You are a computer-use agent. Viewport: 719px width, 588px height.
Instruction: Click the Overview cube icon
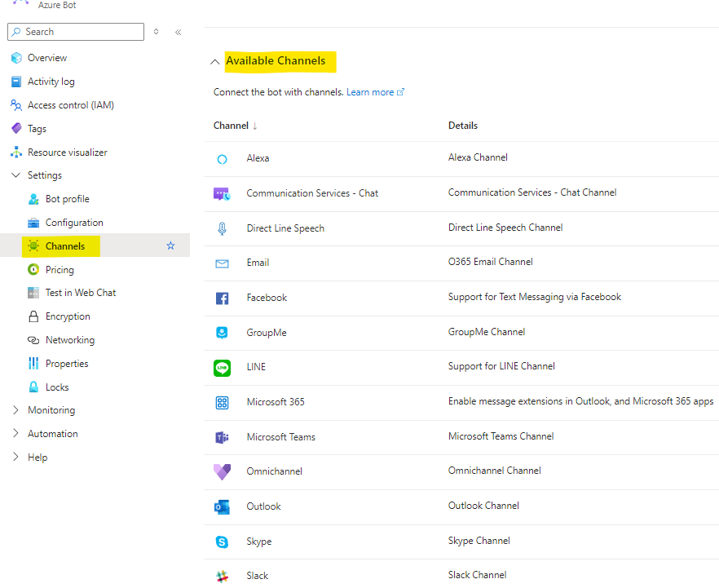click(x=16, y=58)
